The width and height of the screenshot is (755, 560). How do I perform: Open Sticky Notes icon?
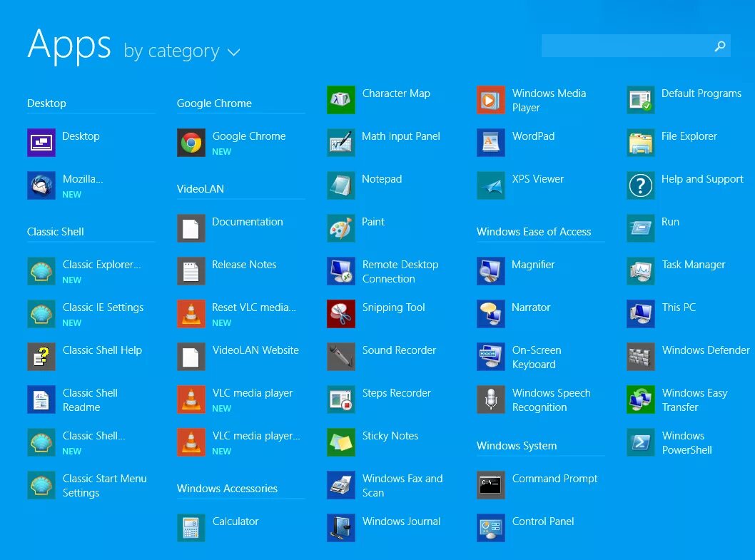[x=341, y=442]
